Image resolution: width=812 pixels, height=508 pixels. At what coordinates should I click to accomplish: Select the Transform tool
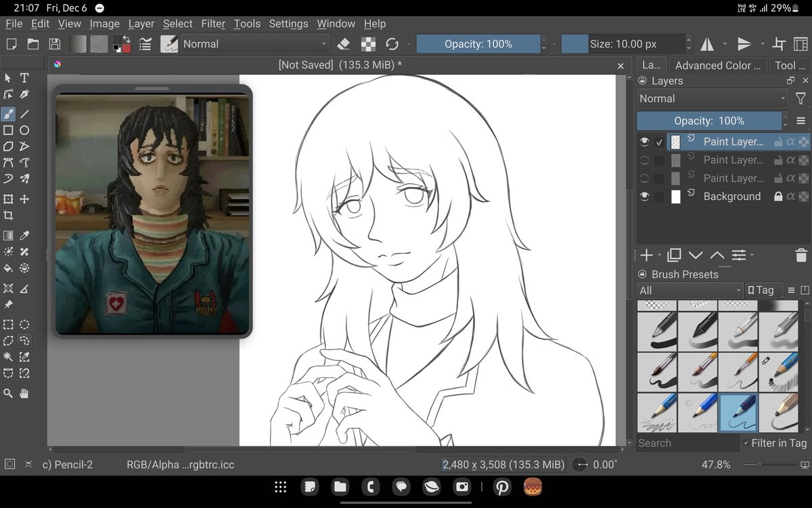(8, 199)
